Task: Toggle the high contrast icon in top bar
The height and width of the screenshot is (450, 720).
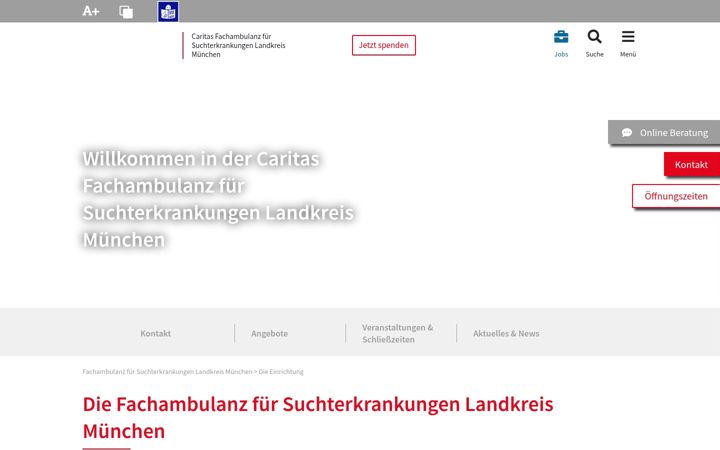Action: pos(126,11)
